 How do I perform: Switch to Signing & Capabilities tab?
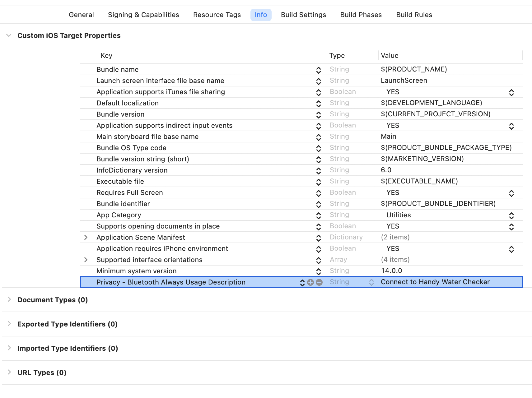click(x=143, y=15)
